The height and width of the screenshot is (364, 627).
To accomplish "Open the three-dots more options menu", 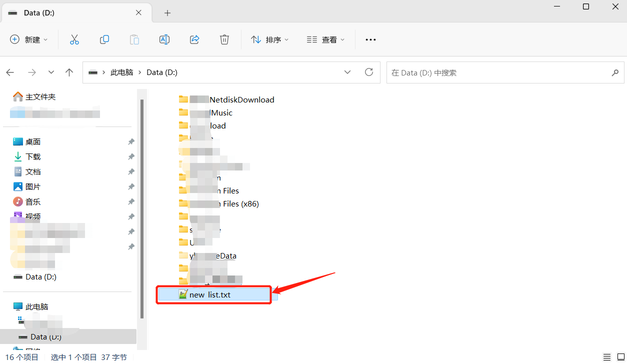I will pyautogui.click(x=370, y=39).
